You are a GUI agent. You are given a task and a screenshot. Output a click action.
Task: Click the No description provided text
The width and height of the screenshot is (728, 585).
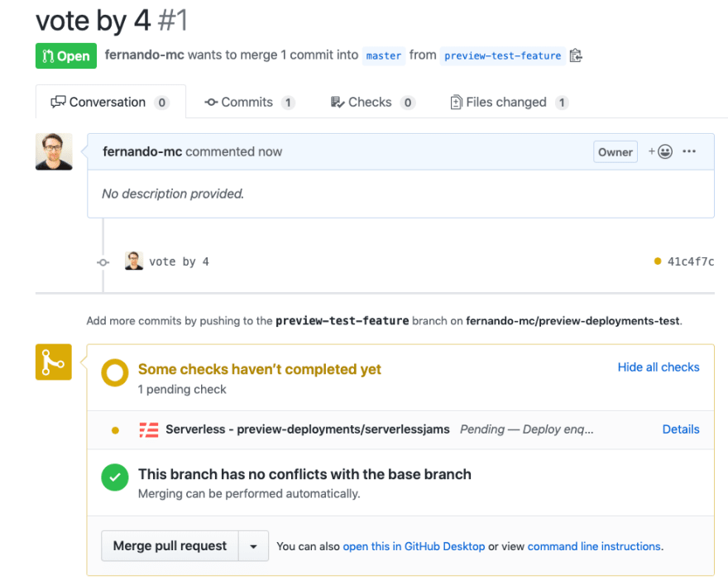173,194
